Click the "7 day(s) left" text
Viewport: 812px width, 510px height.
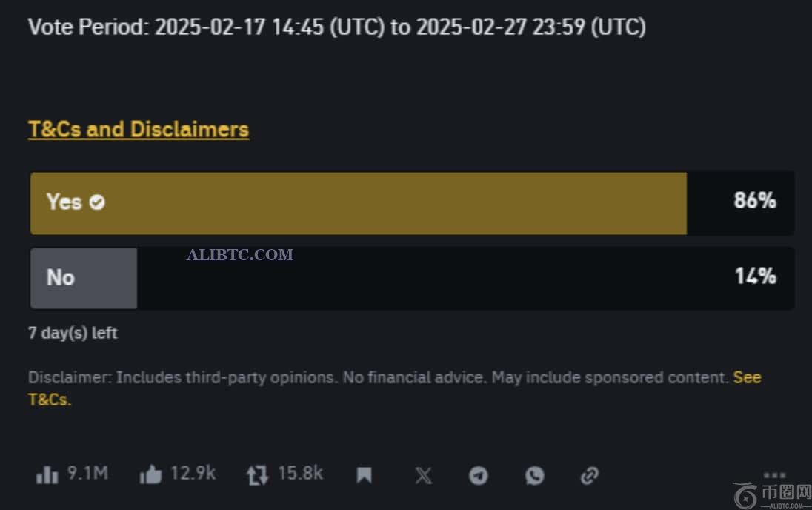click(x=73, y=333)
